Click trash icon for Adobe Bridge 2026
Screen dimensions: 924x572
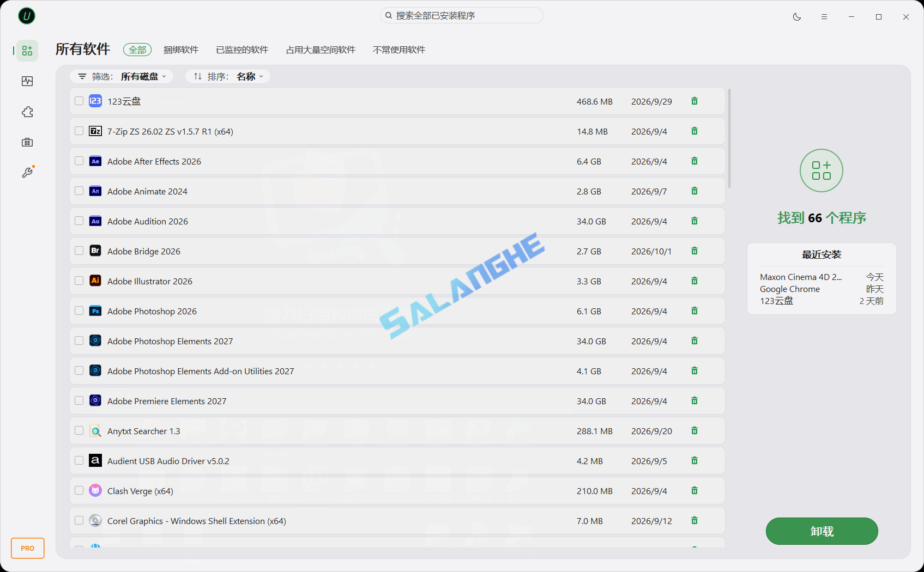694,251
